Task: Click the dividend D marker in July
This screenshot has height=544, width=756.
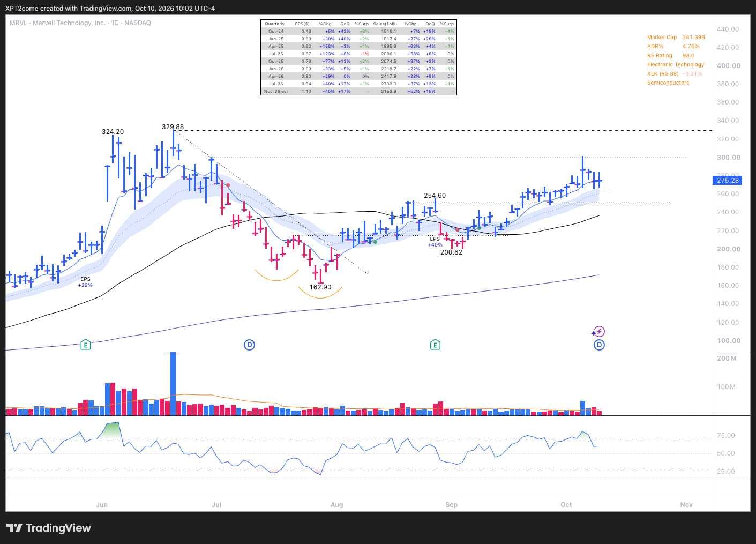Action: point(249,345)
